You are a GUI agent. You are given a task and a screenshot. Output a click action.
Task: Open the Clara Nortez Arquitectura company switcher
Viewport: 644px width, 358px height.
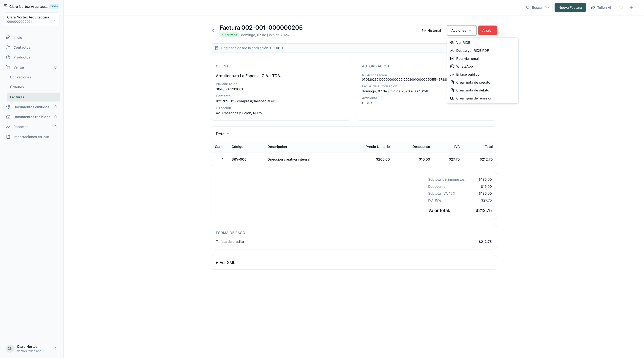31,19
